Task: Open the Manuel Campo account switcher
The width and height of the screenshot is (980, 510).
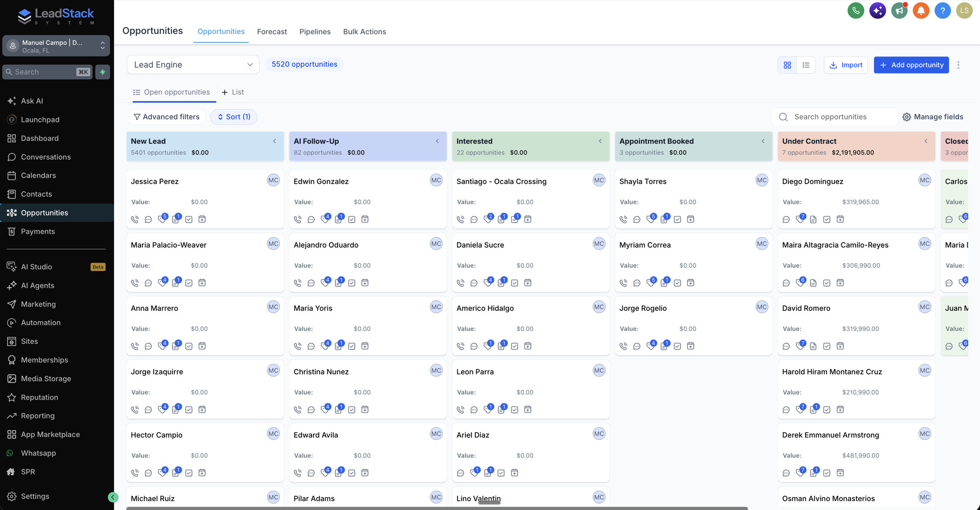Action: (x=56, y=46)
